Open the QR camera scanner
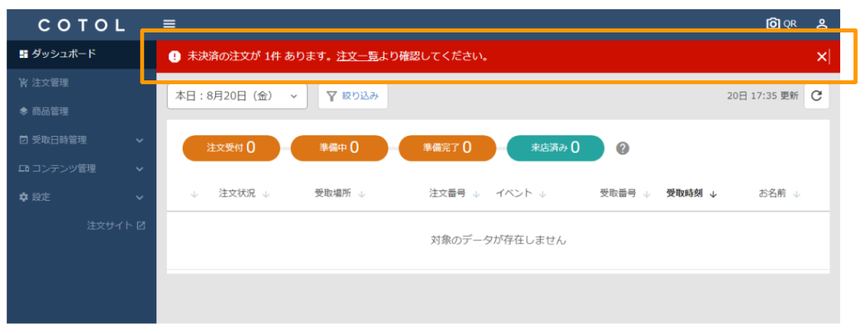Image resolution: width=868 pixels, height=333 pixels. tap(781, 24)
